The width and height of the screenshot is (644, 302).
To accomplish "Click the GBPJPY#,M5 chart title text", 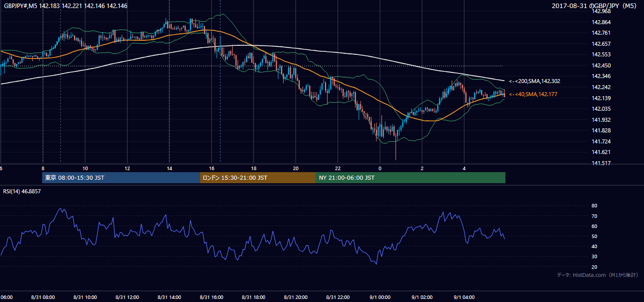I will [65, 6].
